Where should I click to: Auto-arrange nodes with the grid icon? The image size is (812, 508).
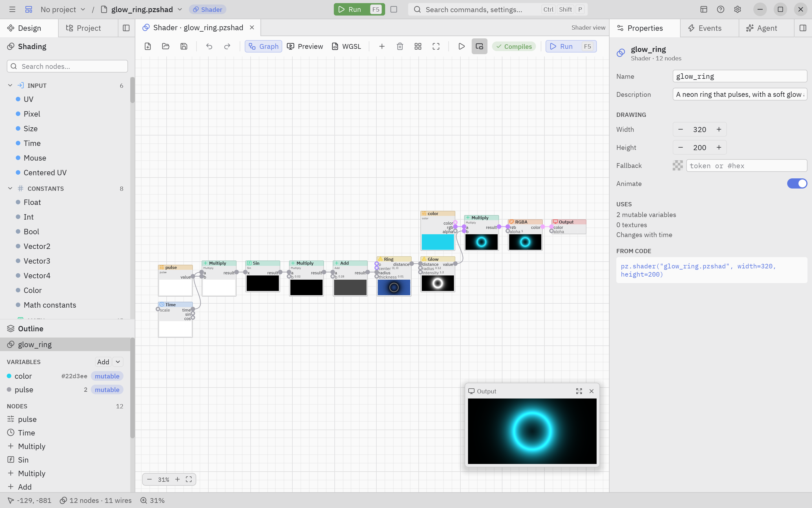tap(418, 46)
